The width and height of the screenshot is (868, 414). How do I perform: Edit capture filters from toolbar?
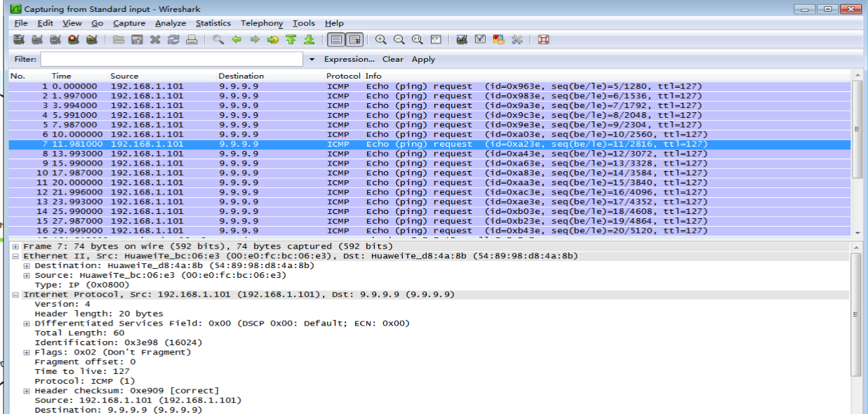[x=462, y=40]
